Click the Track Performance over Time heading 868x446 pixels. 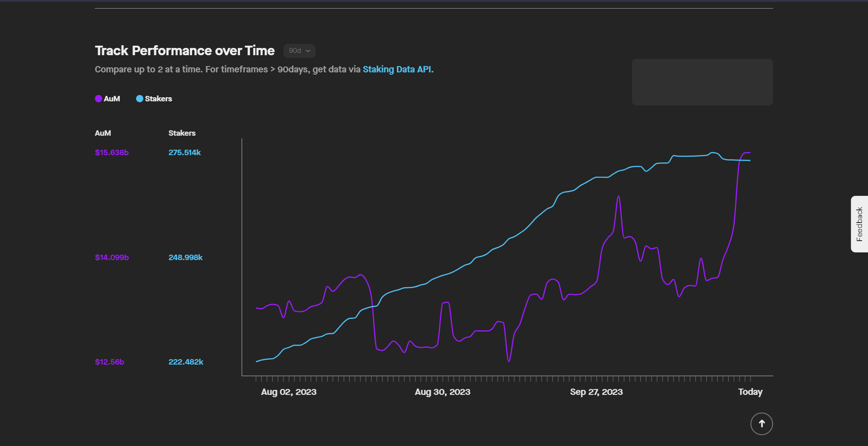185,51
